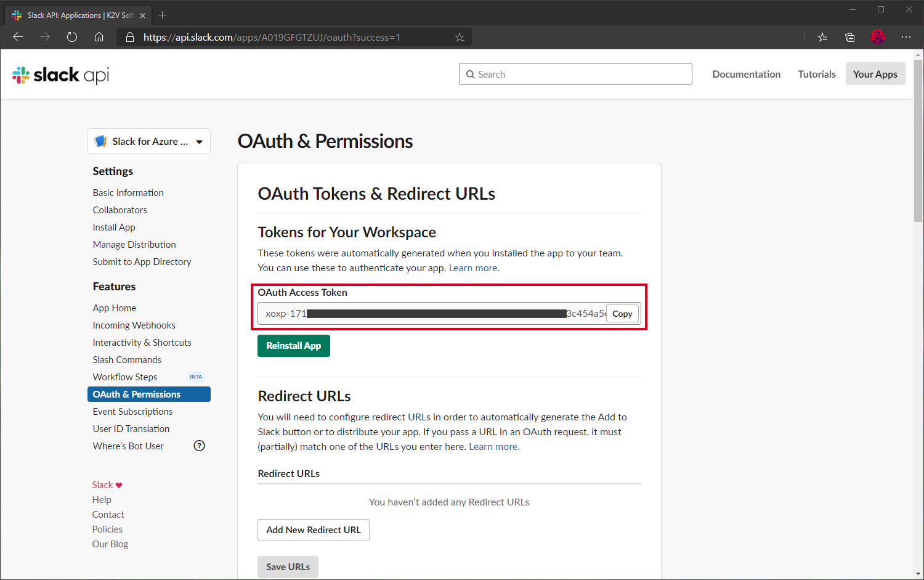Open the Contact link
Screen dimensions: 924x580
108,515
